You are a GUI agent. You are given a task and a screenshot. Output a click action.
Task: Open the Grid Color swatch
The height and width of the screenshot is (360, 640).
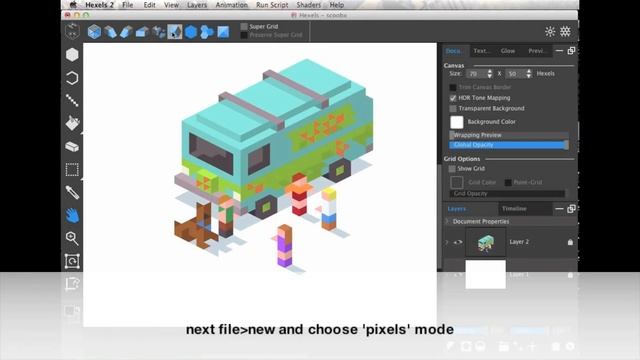457,182
